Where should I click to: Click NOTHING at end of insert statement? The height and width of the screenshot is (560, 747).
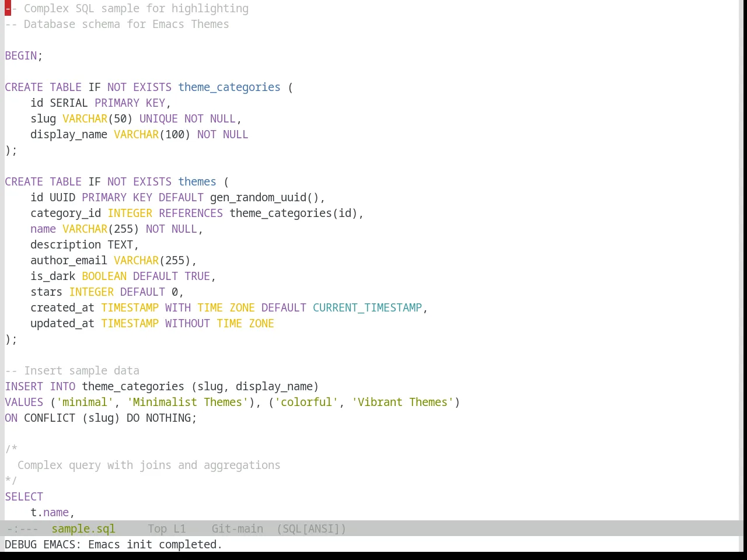(168, 418)
